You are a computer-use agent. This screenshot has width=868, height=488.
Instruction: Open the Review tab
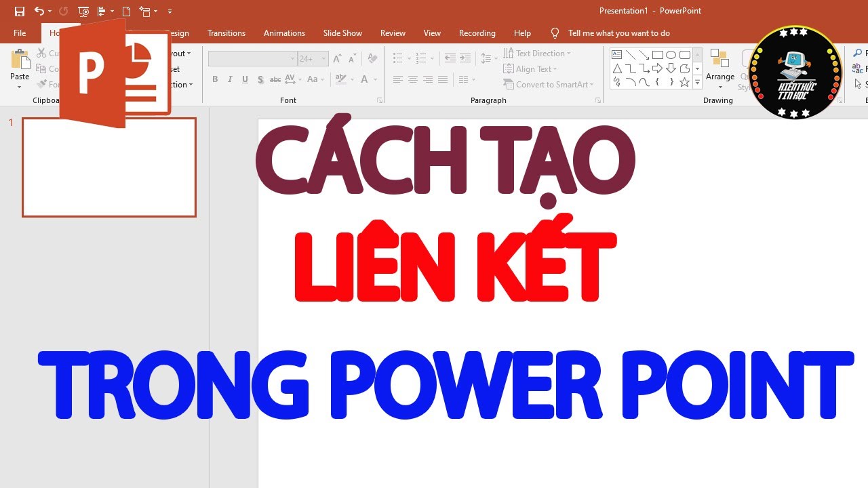[x=393, y=33]
